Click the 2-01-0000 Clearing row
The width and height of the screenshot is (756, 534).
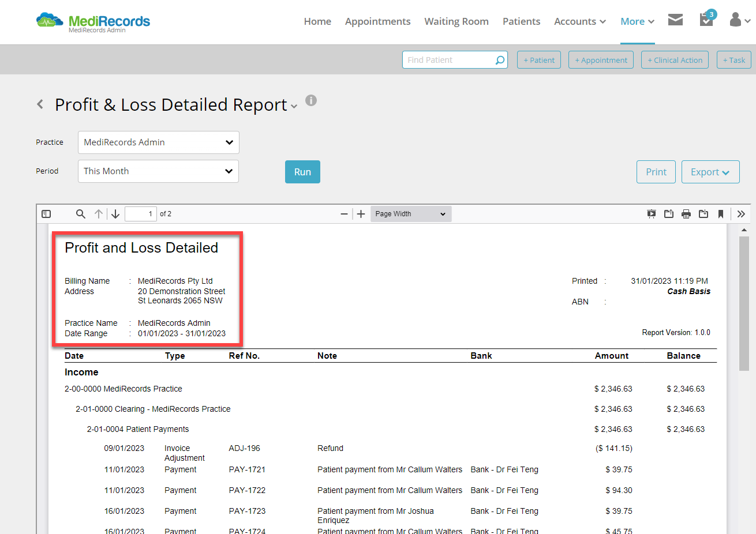click(x=153, y=409)
